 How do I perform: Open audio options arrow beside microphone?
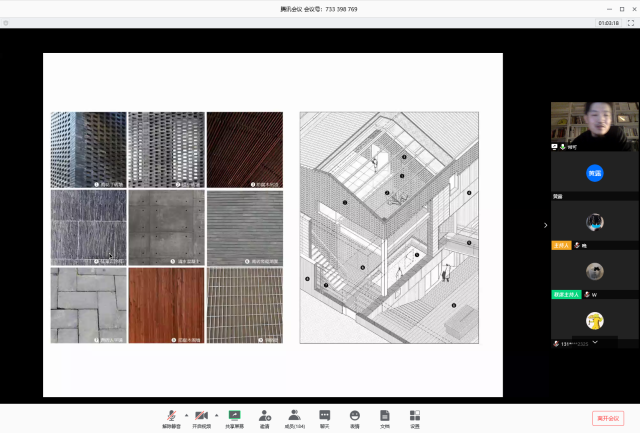tap(186, 413)
